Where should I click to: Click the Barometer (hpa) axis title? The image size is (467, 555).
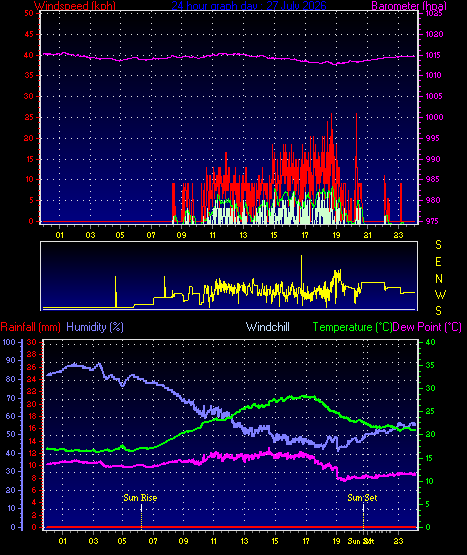(x=409, y=6)
